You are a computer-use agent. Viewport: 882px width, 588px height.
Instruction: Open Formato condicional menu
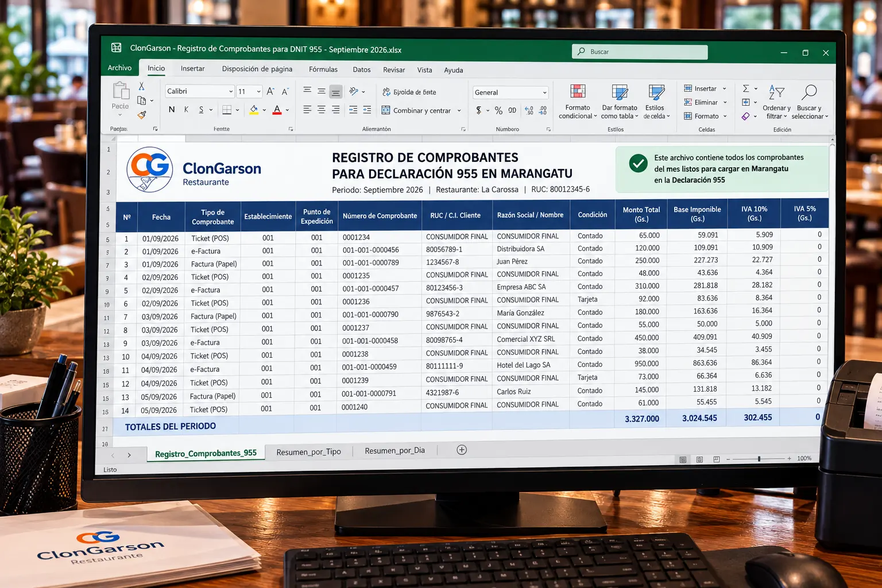(578, 102)
